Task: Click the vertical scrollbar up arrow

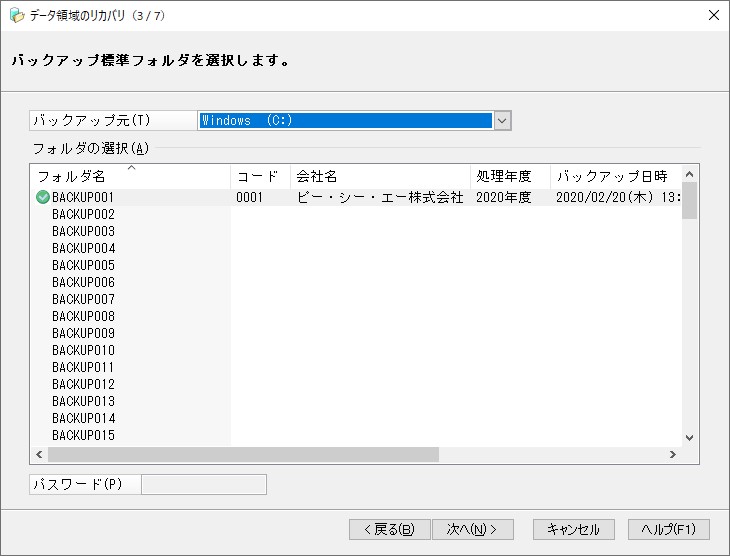Action: pos(689,174)
